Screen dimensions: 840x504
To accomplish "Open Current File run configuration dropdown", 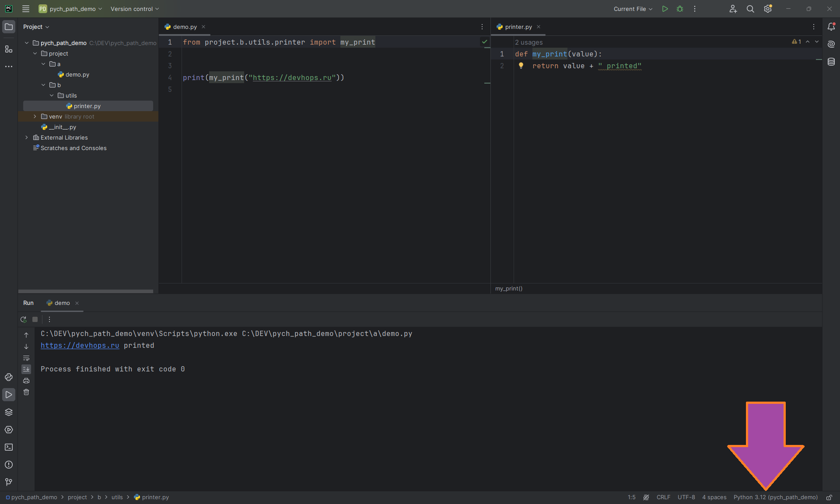I will coord(633,9).
